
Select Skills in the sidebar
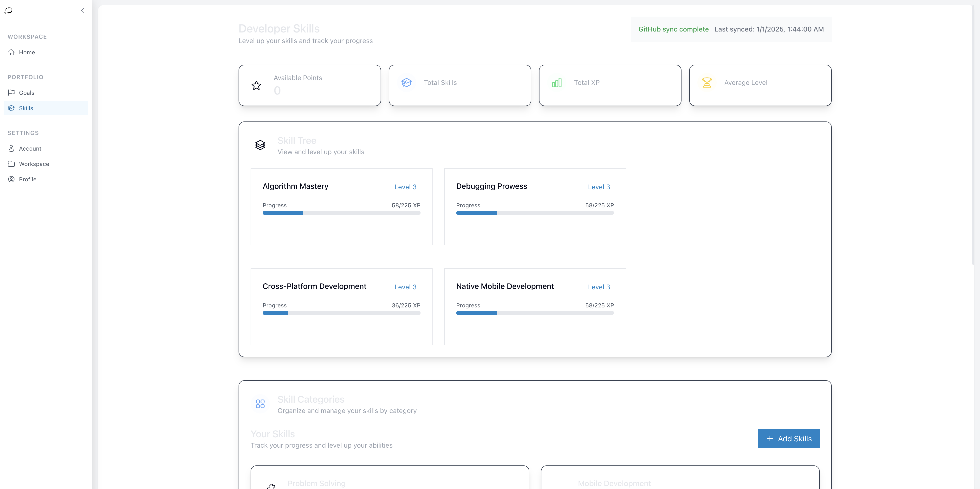[x=46, y=108]
